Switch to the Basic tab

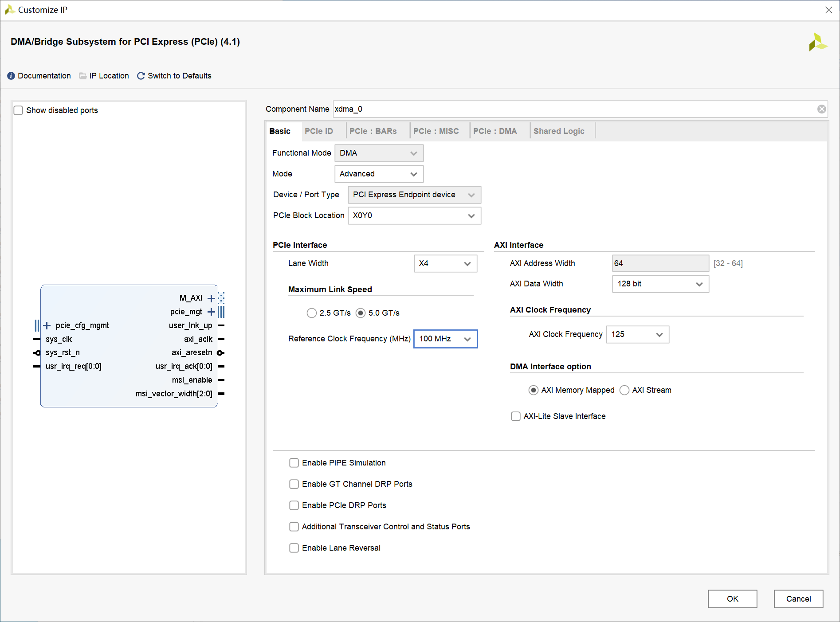[x=280, y=131]
